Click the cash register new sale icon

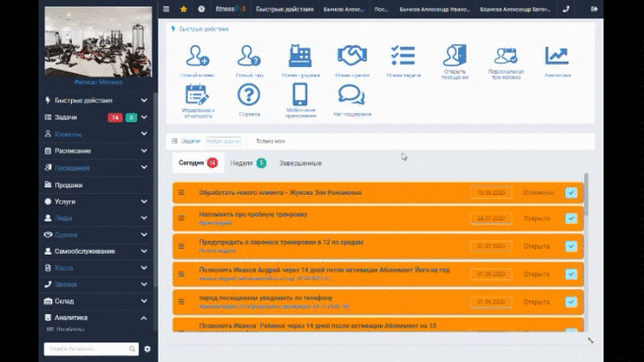tap(301, 55)
